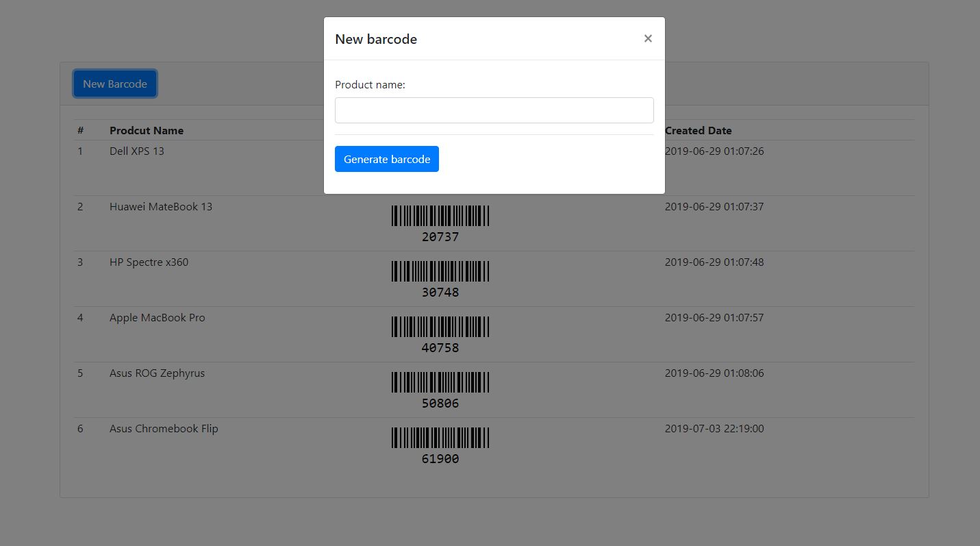Select the Dell XPS 13 row

click(137, 151)
